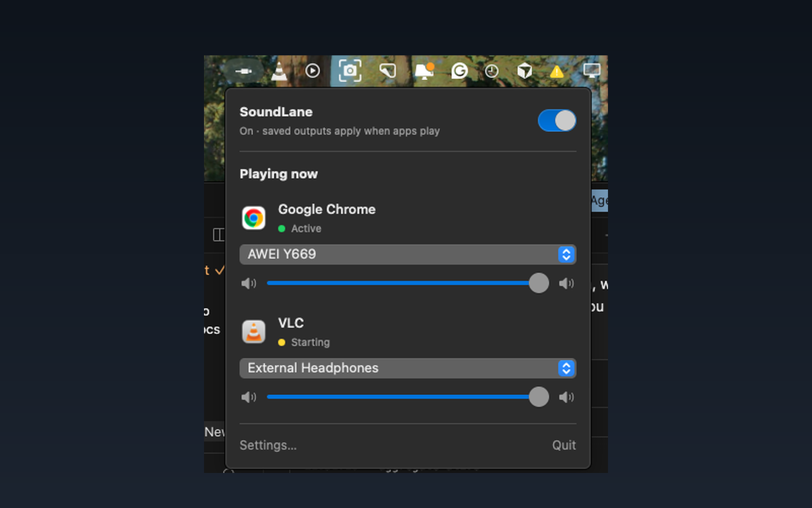Open the VLC cone menu bar icon
Viewport: 812px width, 508px height.
(x=279, y=71)
